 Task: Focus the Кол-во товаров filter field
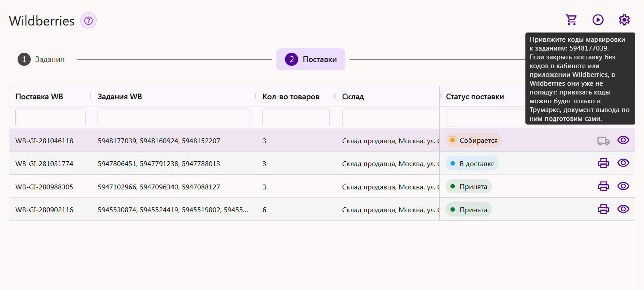point(296,117)
